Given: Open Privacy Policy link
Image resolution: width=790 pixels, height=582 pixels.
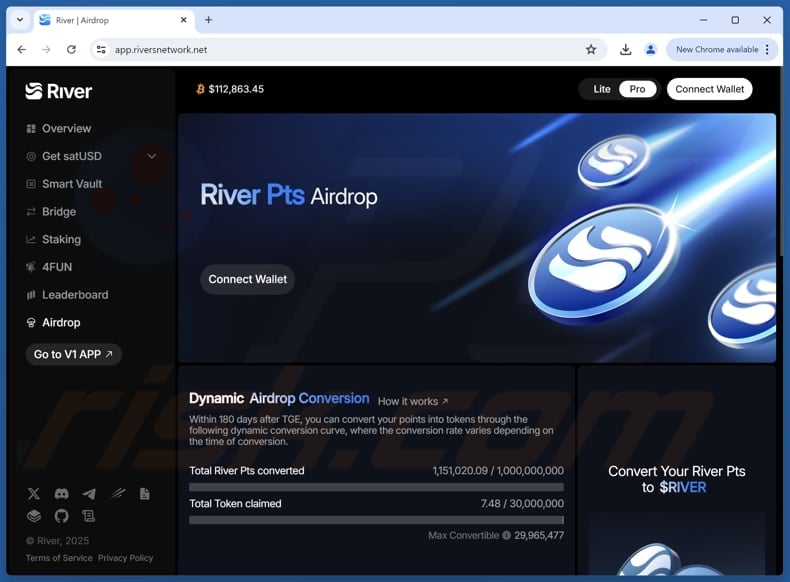Looking at the screenshot, I should 125,558.
